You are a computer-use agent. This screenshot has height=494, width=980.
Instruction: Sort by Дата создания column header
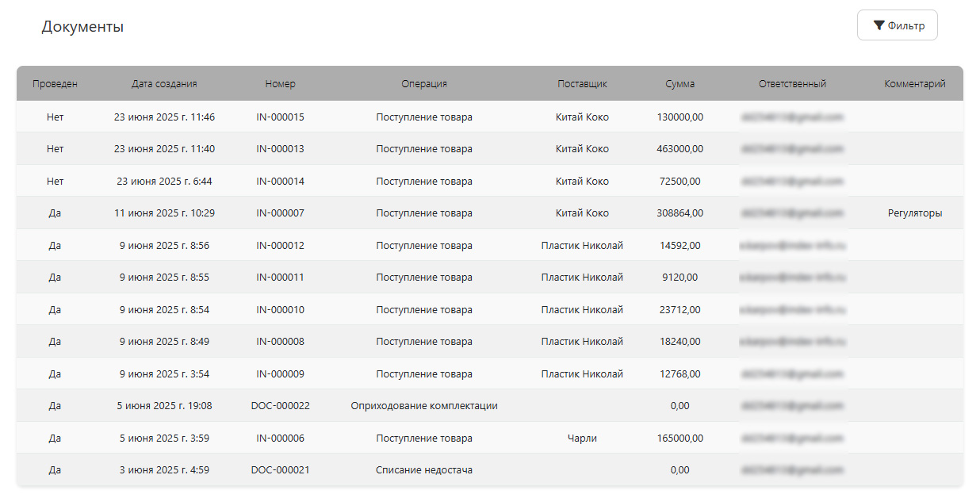(164, 83)
